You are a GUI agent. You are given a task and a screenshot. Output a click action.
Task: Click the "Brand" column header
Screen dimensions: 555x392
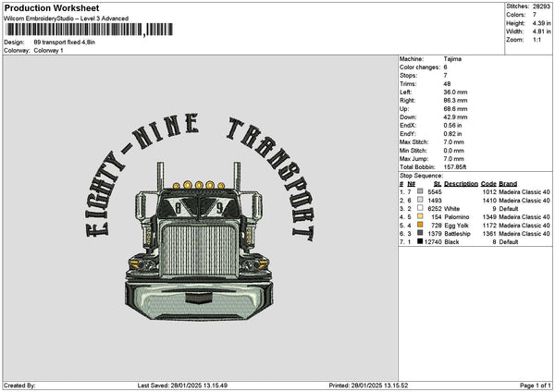coord(508,184)
